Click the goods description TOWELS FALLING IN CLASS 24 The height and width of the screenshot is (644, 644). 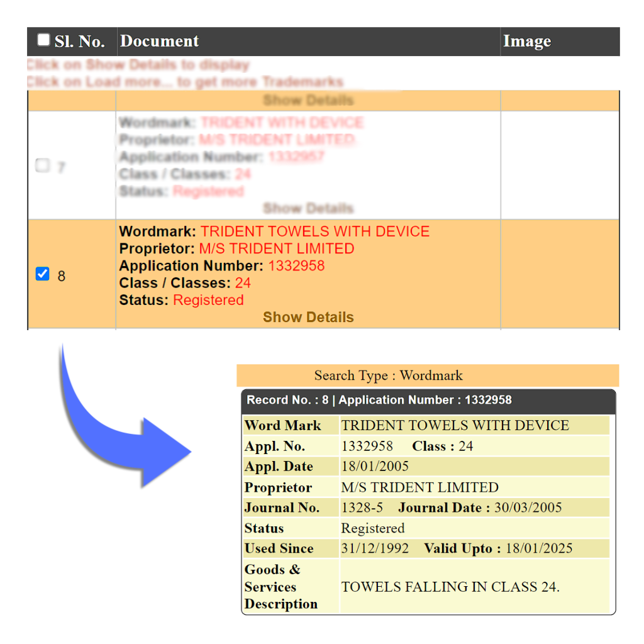click(450, 587)
